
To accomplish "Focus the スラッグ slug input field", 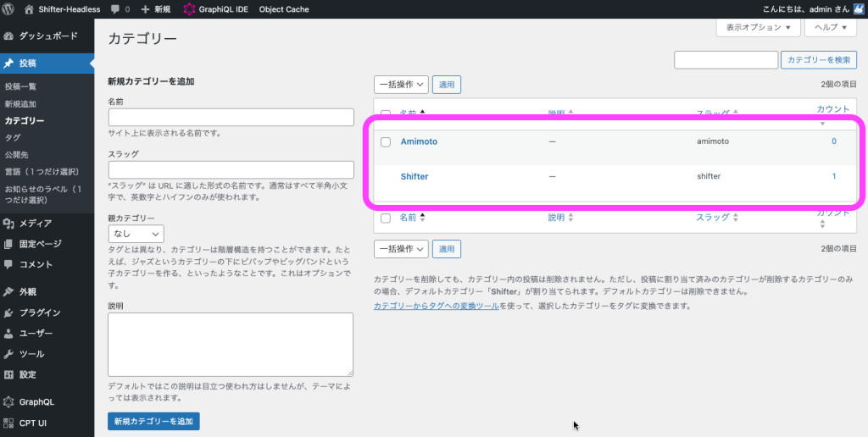I will (x=231, y=170).
